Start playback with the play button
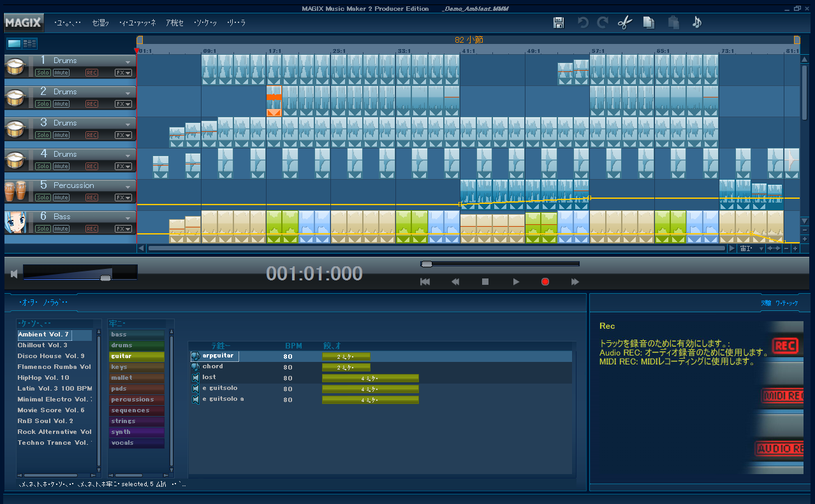This screenshot has height=504, width=815. [516, 282]
